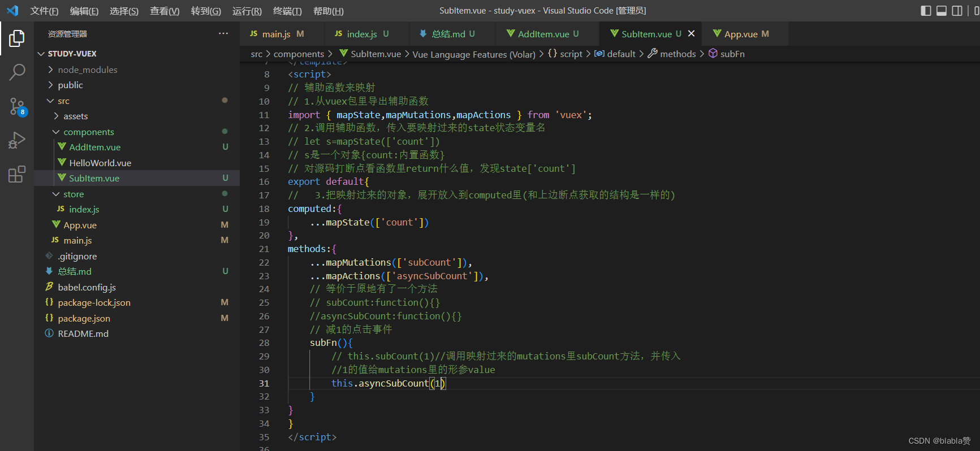Open the Run and Debug view
This screenshot has height=451, width=980.
[x=17, y=140]
